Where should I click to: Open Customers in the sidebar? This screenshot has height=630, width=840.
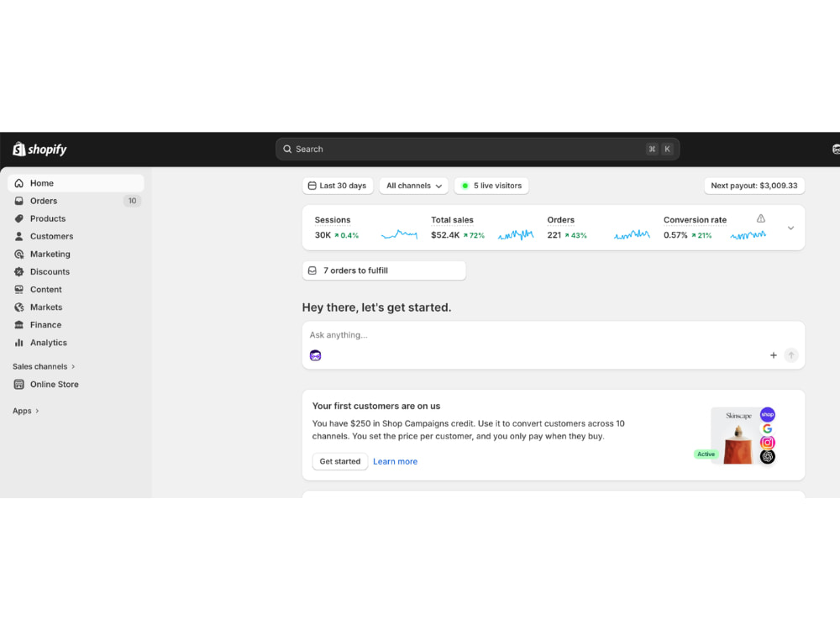[x=76, y=236]
